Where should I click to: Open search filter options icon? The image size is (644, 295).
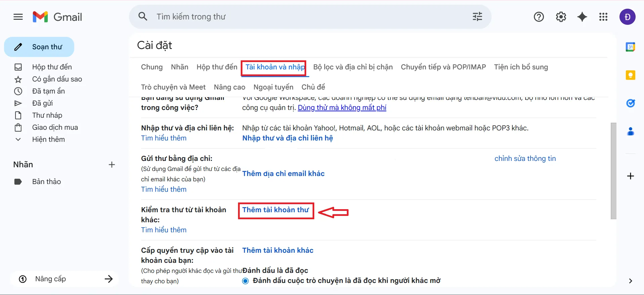pos(477,17)
